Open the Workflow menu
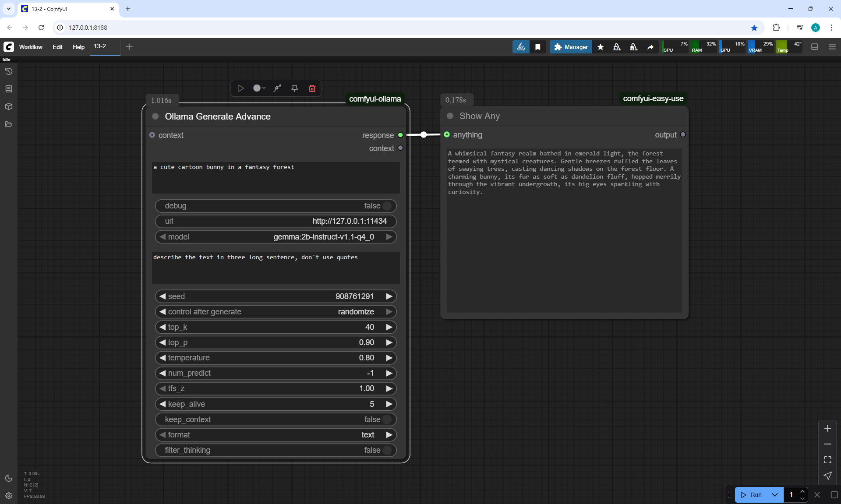Screen dimensions: 841x504 pyautogui.click(x=31, y=47)
